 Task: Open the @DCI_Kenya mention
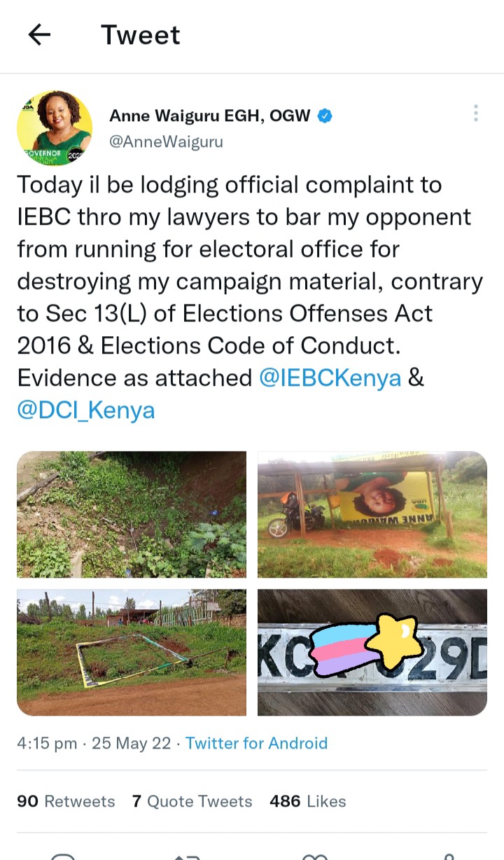(x=86, y=410)
